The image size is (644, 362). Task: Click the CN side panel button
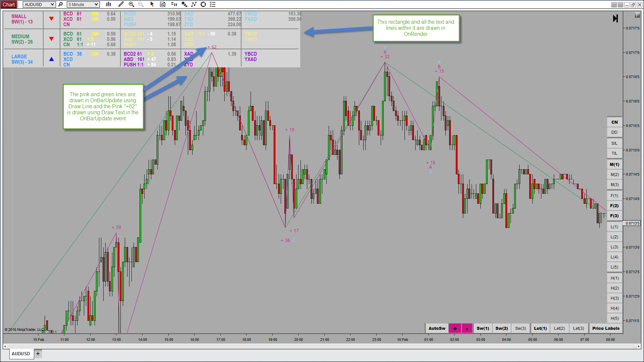tap(614, 122)
